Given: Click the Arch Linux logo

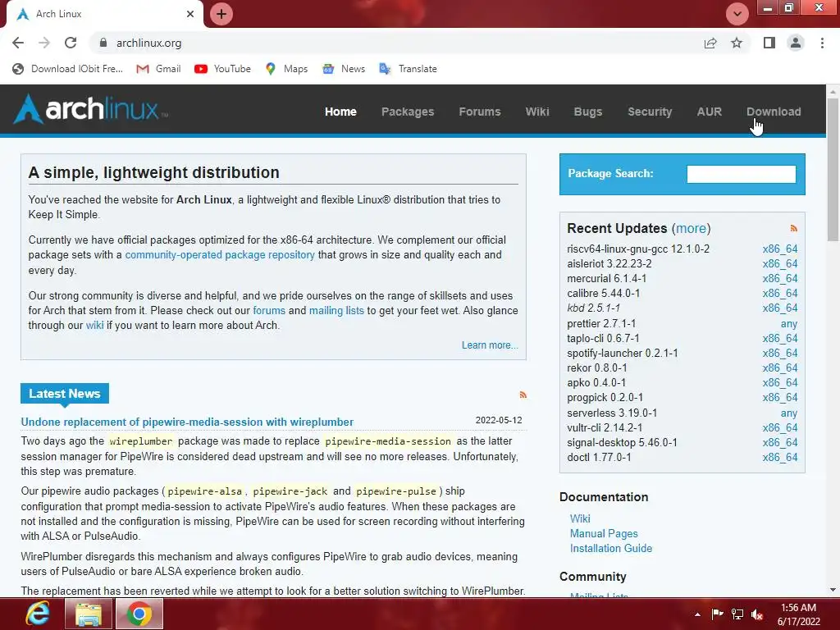Looking at the screenshot, I should pyautogui.click(x=90, y=109).
